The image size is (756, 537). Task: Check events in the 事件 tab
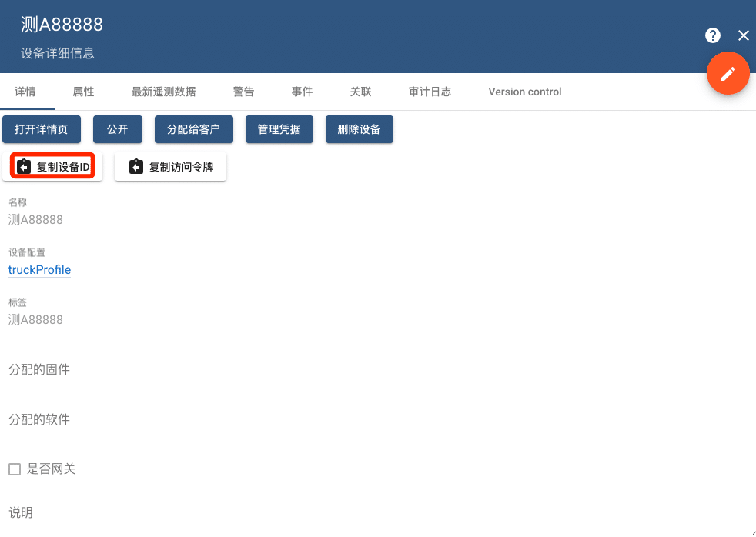(x=302, y=91)
